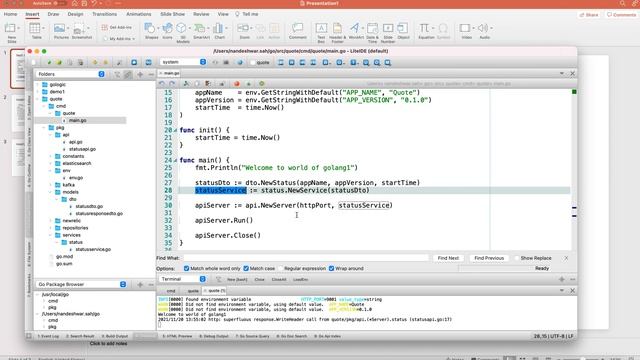Click the Share button in PowerPoint
This screenshot has height=360, width=640.
(x=589, y=15)
